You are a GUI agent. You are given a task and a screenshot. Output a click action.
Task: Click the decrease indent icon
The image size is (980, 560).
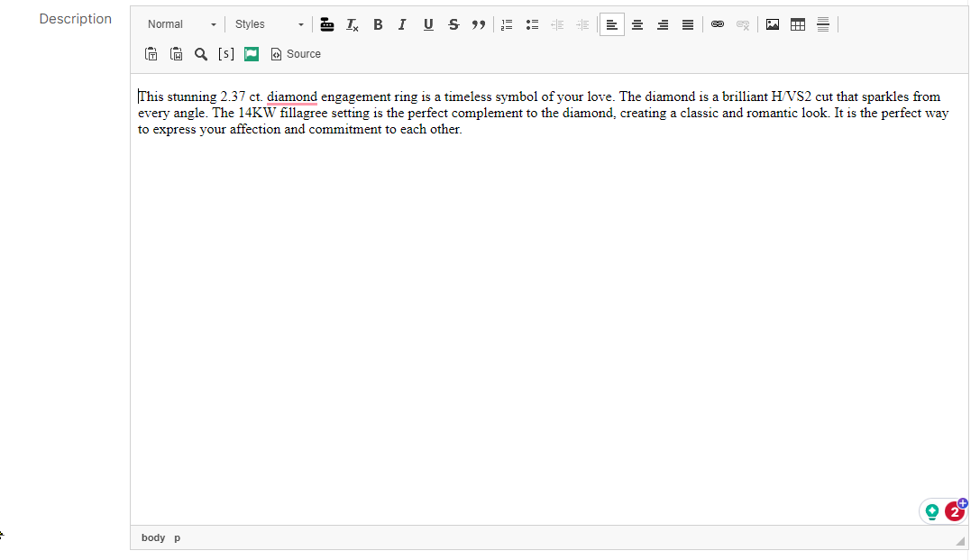[557, 24]
